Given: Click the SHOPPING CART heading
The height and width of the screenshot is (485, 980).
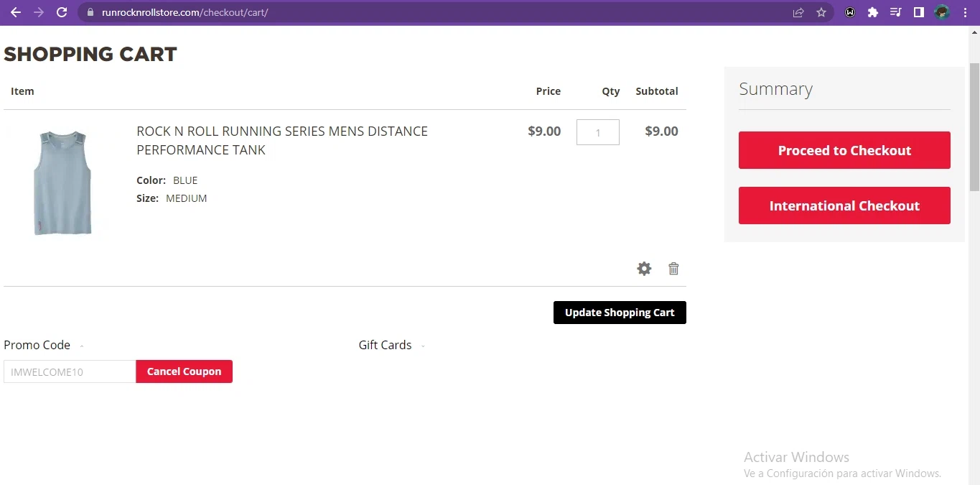Looking at the screenshot, I should pyautogui.click(x=90, y=54).
